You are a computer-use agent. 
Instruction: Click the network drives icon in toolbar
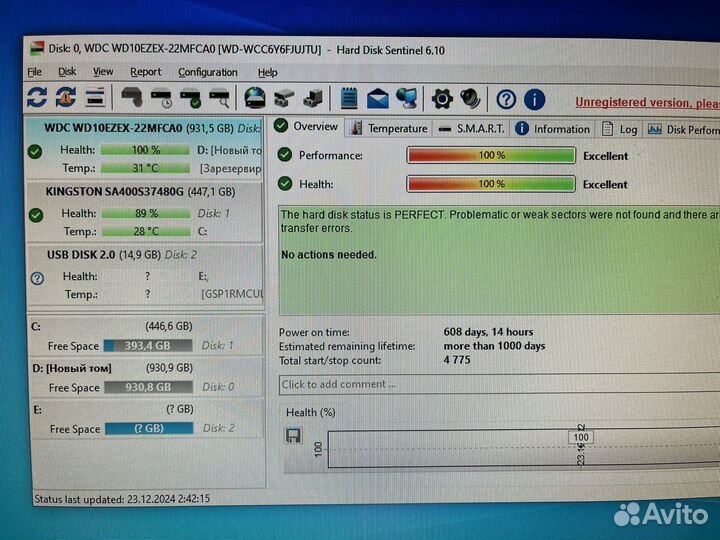(284, 98)
